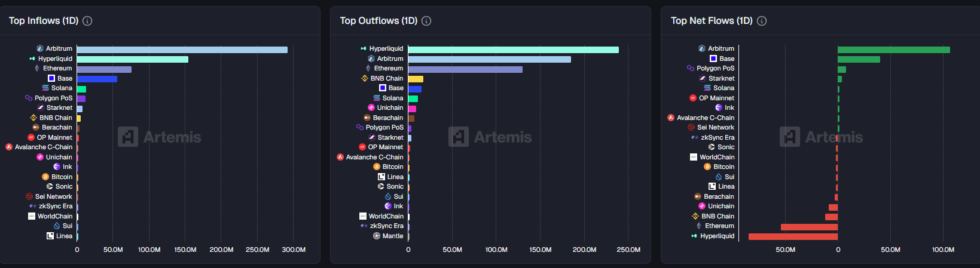
Task: Click the Mantle icon in Top Outflows chart
Action: pos(377,236)
